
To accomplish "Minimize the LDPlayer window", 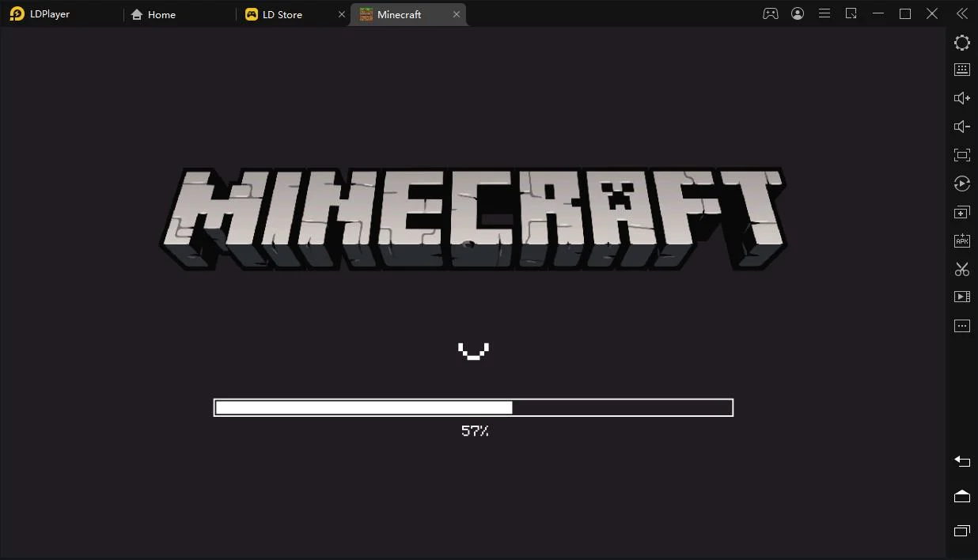I will tap(878, 13).
